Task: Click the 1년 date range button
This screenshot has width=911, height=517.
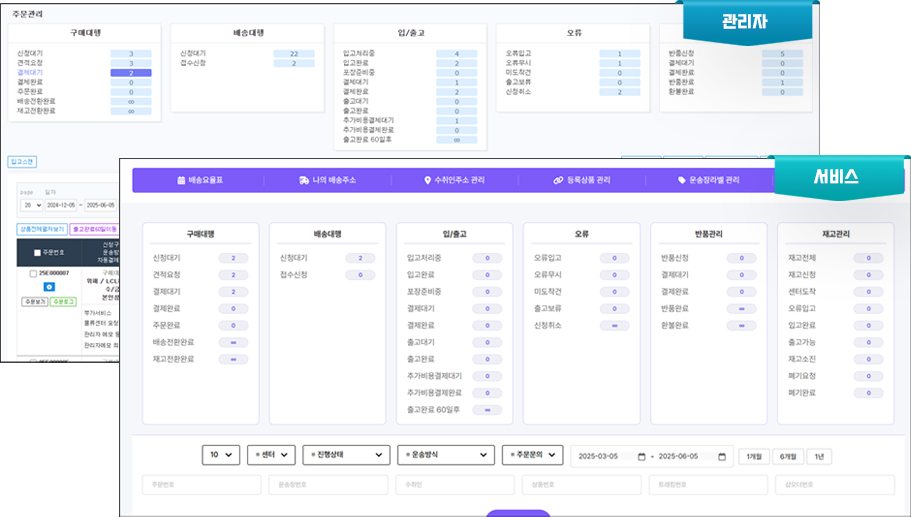Action: (819, 457)
